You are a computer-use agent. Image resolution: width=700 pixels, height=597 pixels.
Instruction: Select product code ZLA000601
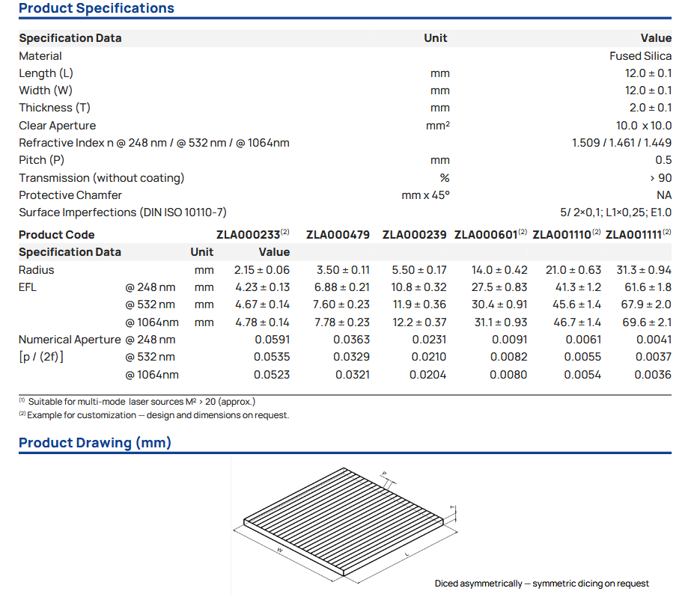(x=486, y=235)
